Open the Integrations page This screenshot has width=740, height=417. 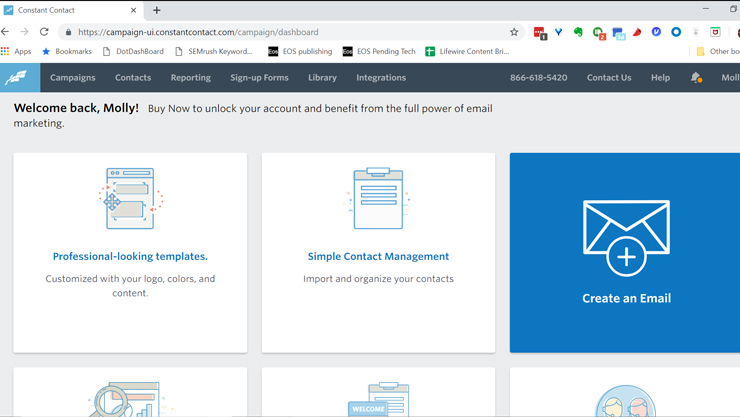(x=381, y=77)
